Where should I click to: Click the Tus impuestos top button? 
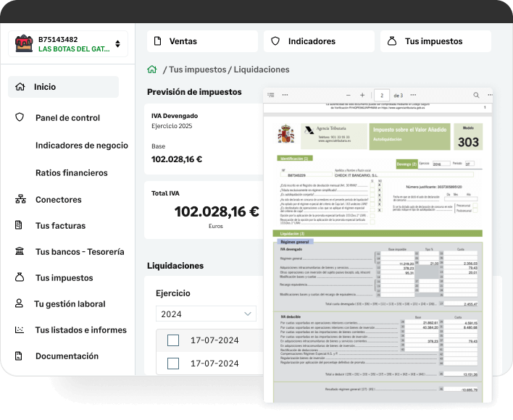coord(435,41)
